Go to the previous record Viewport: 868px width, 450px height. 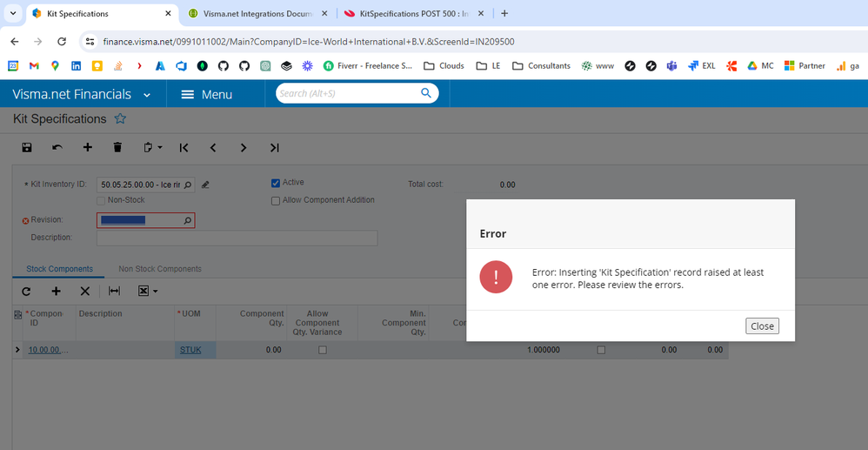213,147
